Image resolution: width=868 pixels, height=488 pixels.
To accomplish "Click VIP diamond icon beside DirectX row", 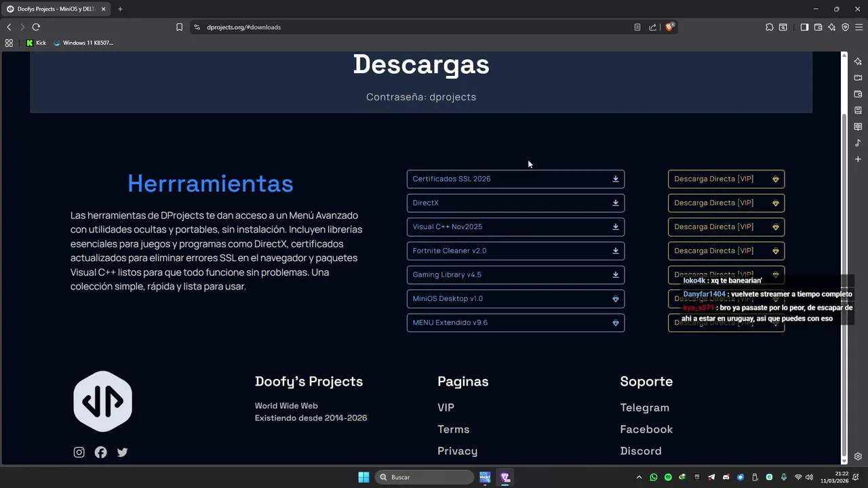I will (776, 203).
